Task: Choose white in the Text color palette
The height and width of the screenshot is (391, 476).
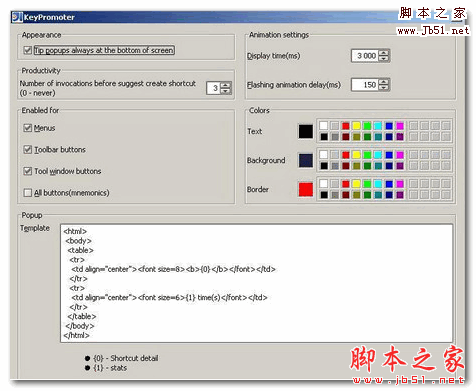Action: coord(324,126)
